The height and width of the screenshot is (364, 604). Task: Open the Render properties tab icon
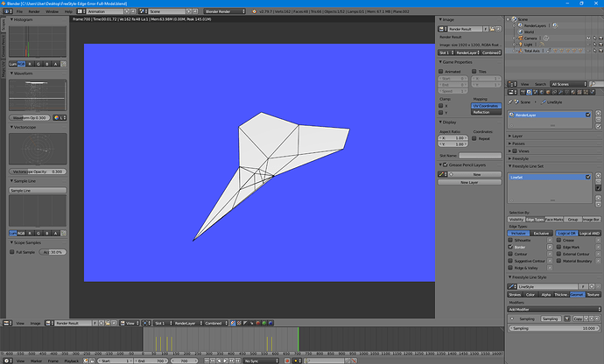pos(523,92)
